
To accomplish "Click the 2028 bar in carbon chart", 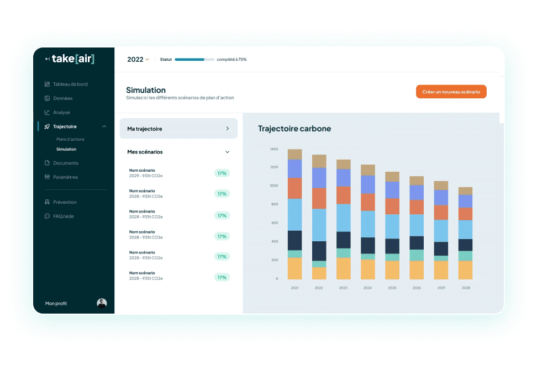I will pyautogui.click(x=465, y=233).
